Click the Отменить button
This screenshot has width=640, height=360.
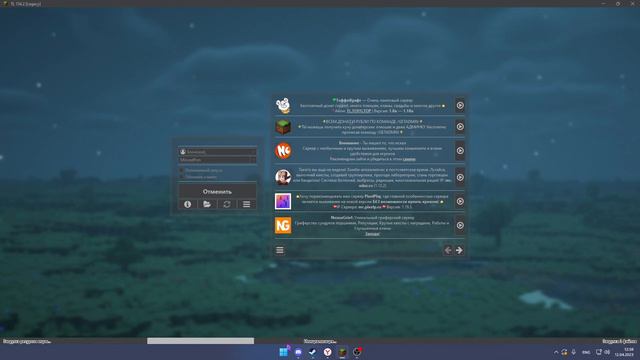tap(217, 191)
